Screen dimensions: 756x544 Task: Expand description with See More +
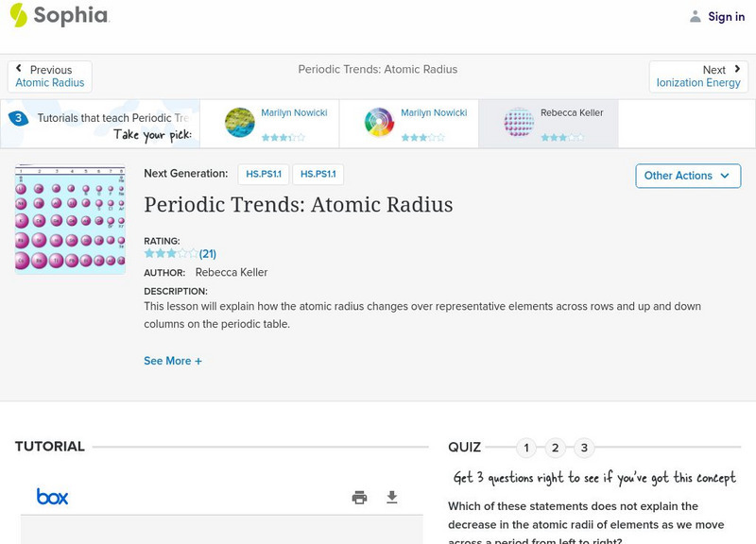click(173, 361)
